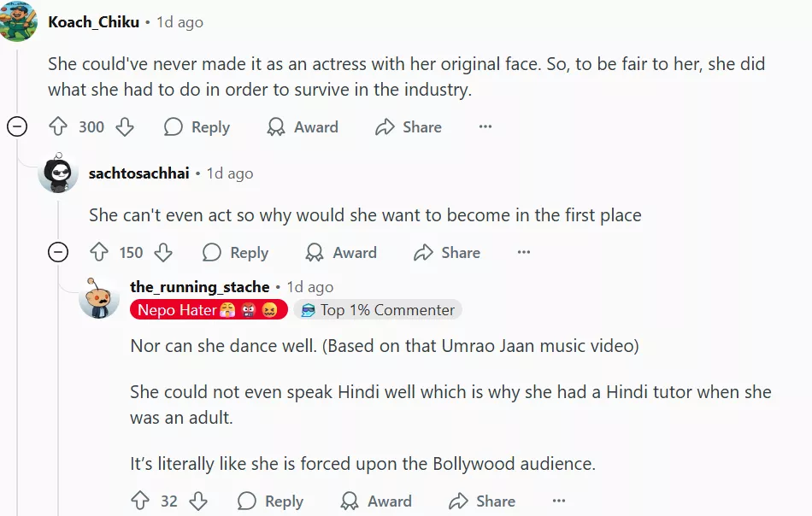Click sachtosachhai's avatar image
The image size is (812, 516).
[x=59, y=174]
